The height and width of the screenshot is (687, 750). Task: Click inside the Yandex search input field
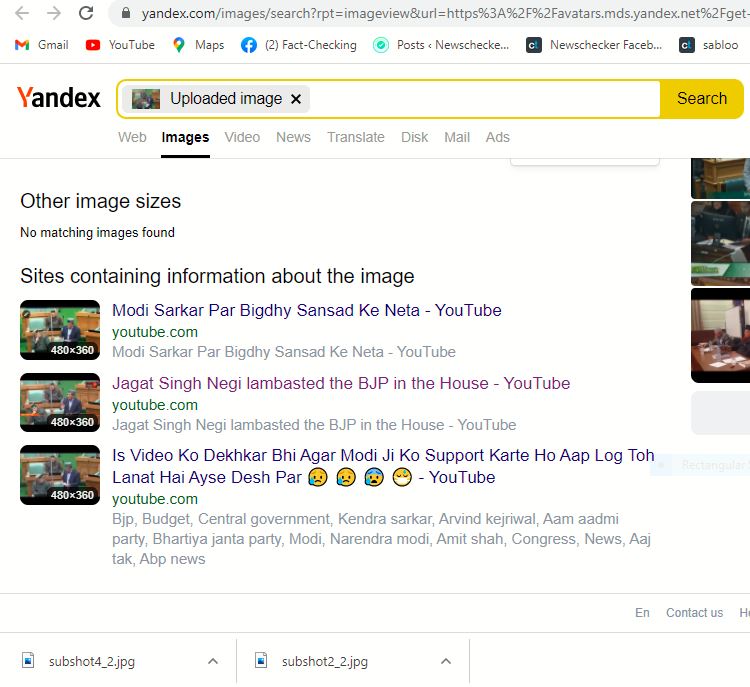pos(480,99)
